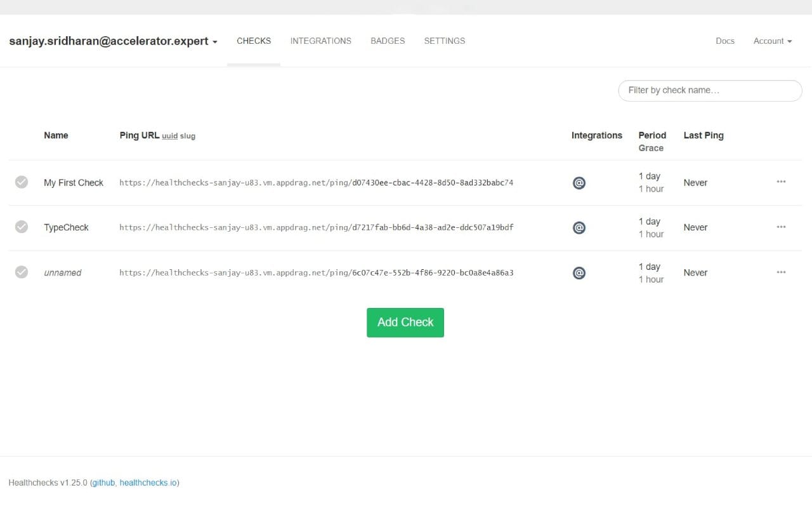Click the status checkmark circle for TypeCheck
Image resolution: width=812 pixels, height=508 pixels.
21,227
